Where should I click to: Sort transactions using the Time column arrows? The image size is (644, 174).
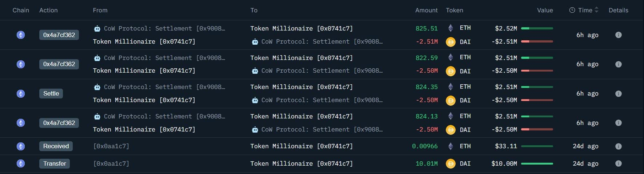tap(596, 10)
